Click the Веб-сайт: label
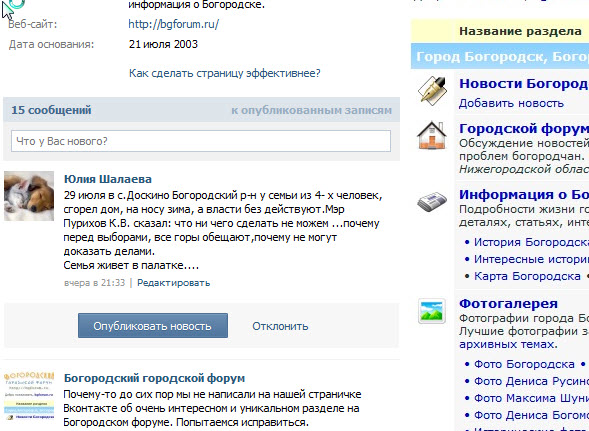589x431 pixels. click(33, 24)
